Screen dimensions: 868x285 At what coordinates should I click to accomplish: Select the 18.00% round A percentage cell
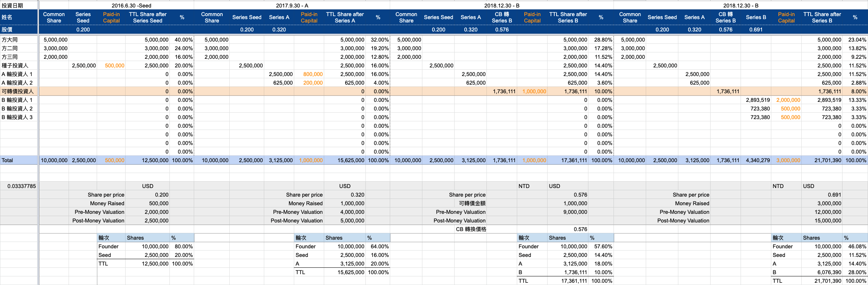click(x=601, y=264)
